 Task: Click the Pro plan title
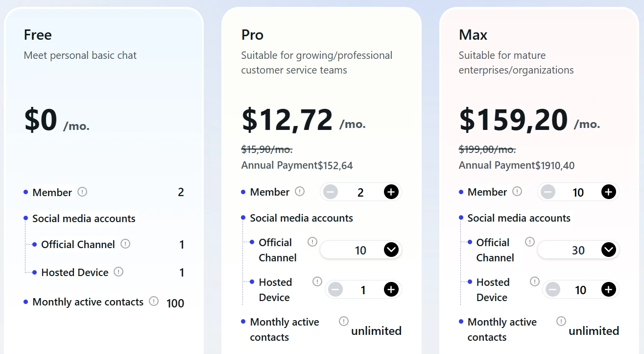(252, 35)
